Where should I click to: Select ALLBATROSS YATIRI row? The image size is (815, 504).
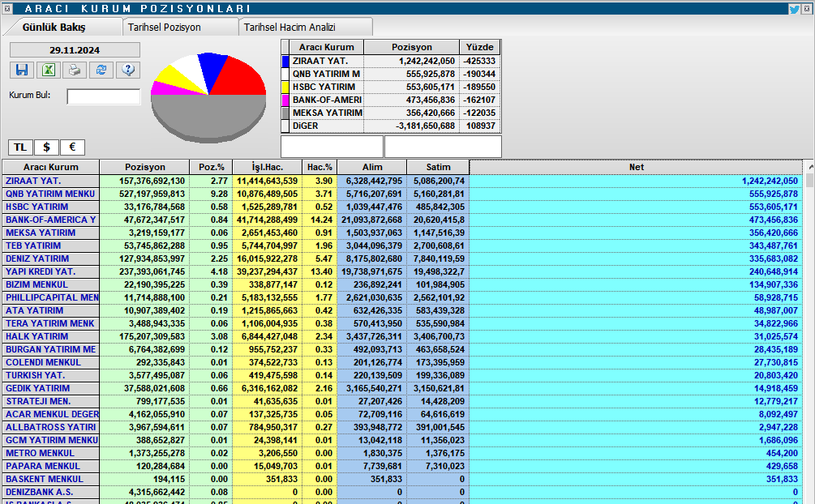point(402,428)
